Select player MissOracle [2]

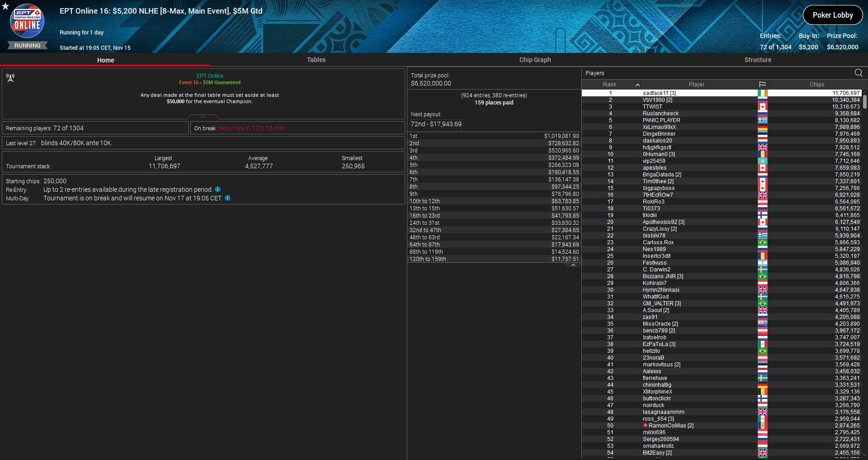pos(722,324)
